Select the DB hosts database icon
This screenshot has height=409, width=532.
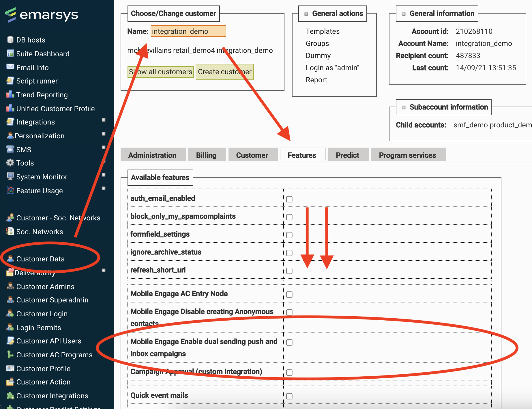pyautogui.click(x=10, y=40)
